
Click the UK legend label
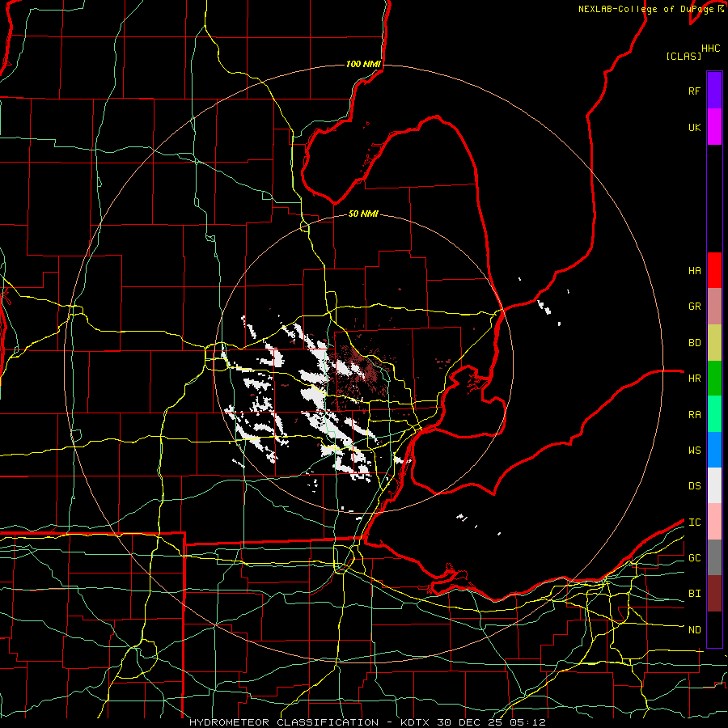(x=694, y=127)
